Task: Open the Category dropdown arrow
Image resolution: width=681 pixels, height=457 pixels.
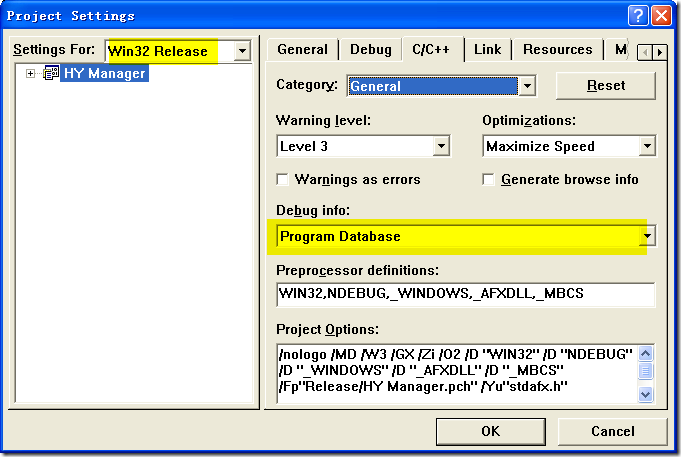Action: point(527,86)
